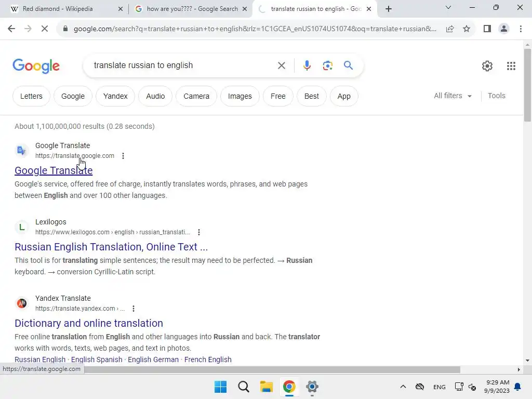Open Russian English Translation, Online Text link
Screen dimensions: 532x399
pyautogui.click(x=111, y=247)
